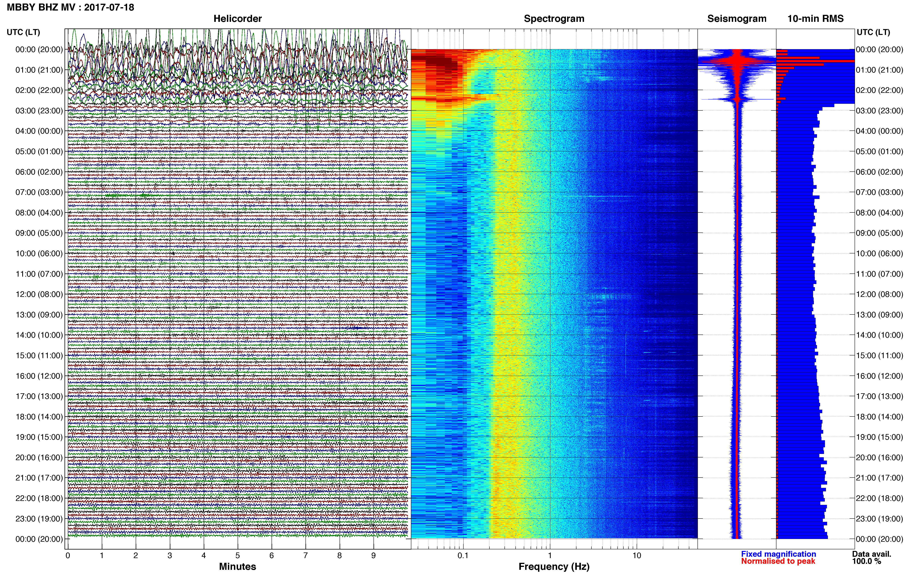Click the left 12:00 (08:00) time label
Screen dimensions: 924x578
click(39, 294)
